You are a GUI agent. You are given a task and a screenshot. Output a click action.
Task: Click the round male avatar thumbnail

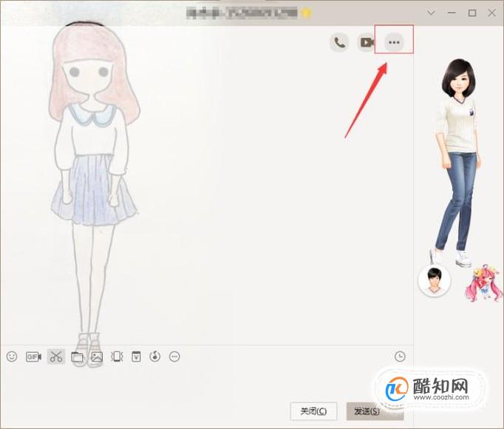click(435, 280)
